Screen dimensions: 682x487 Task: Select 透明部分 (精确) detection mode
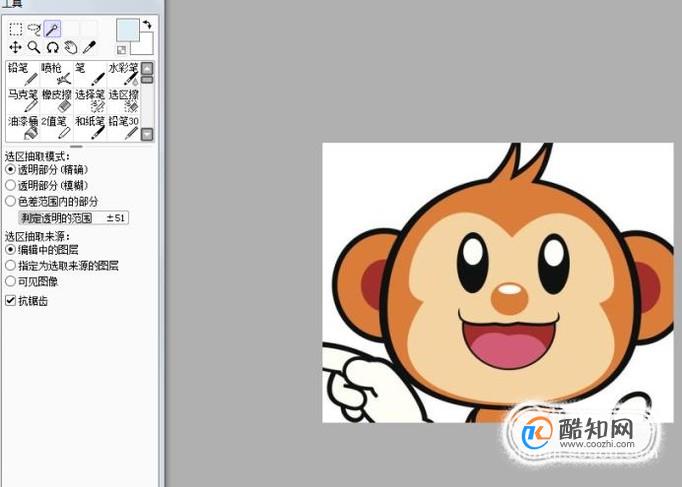point(47,169)
